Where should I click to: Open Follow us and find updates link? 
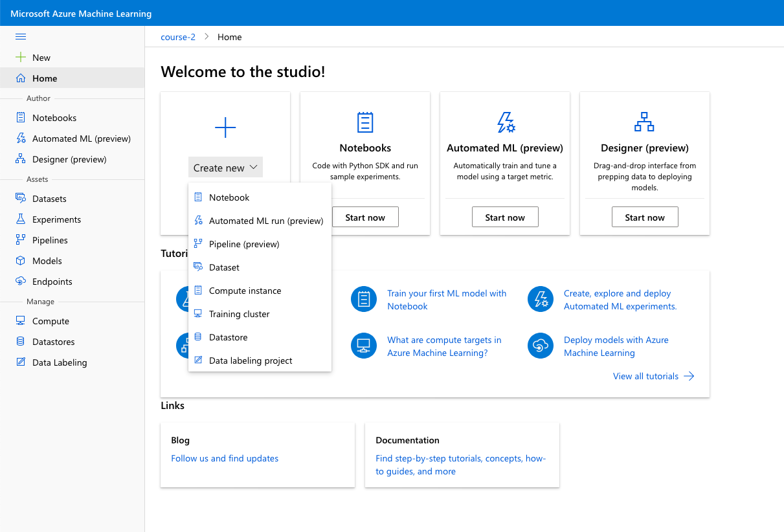(x=225, y=458)
